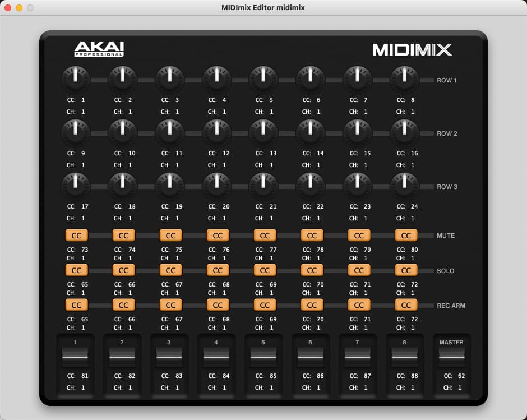Click the REC ARM row label
Viewport: 527px width, 420px height.
point(451,306)
